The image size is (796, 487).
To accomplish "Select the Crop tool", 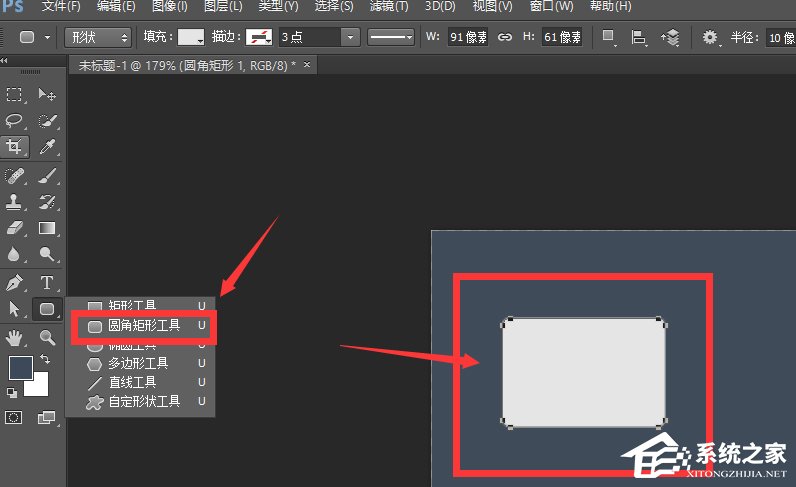I will 15,148.
